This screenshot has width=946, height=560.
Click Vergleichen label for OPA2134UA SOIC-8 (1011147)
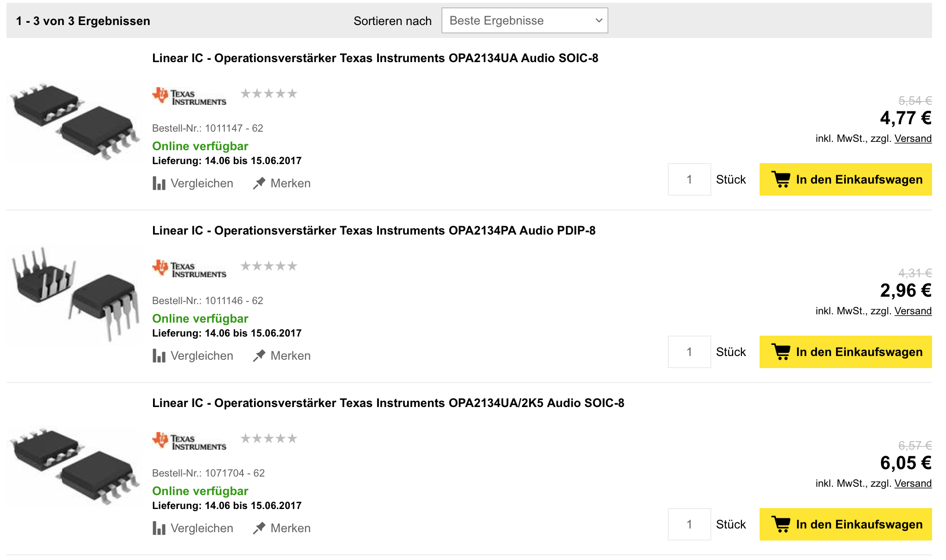tap(202, 183)
